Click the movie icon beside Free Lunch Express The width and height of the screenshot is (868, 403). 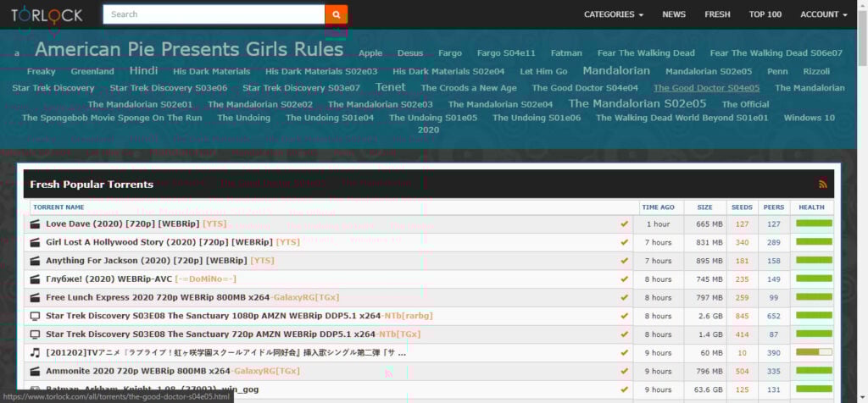[36, 297]
